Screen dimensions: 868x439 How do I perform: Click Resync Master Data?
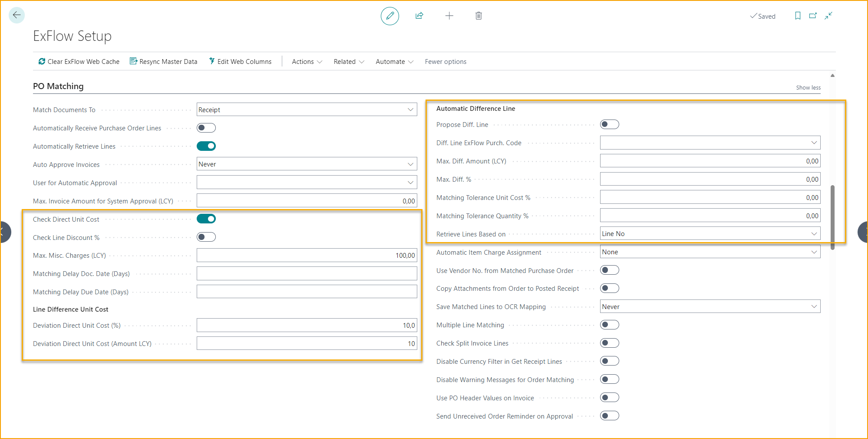[164, 62]
